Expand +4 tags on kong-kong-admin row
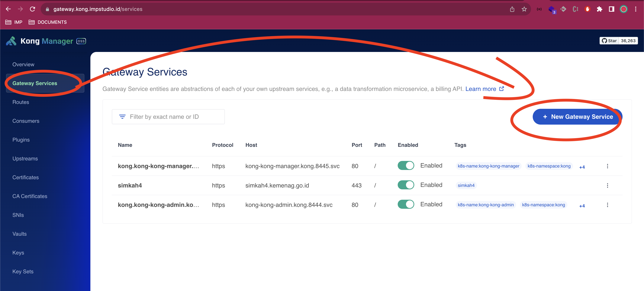This screenshot has height=291, width=644. pyautogui.click(x=582, y=206)
